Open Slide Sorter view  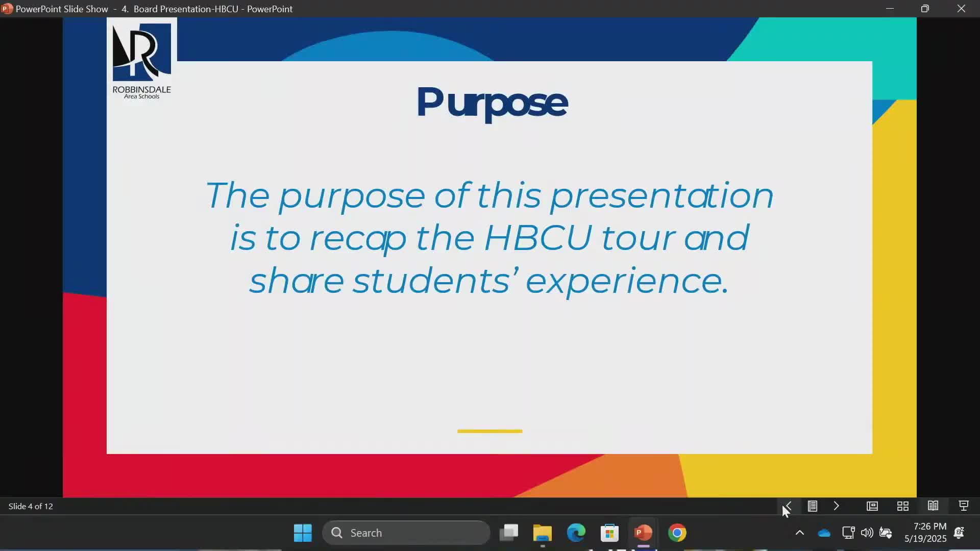tap(902, 506)
